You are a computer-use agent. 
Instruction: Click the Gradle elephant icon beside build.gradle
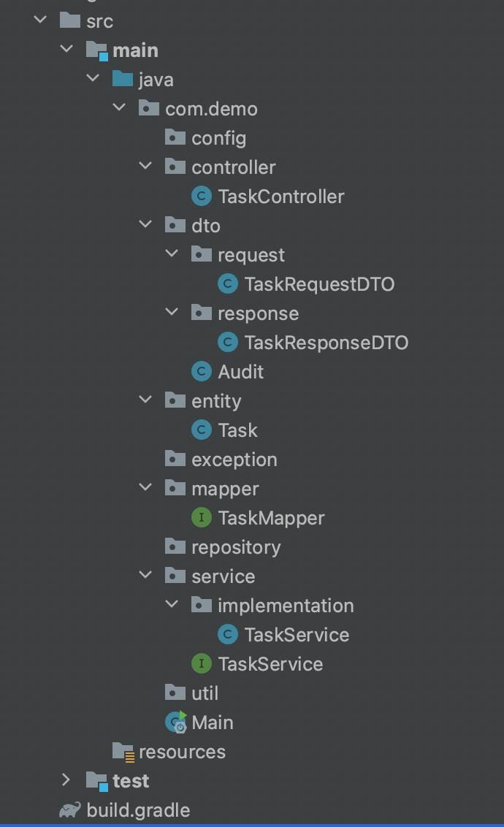tap(69, 809)
